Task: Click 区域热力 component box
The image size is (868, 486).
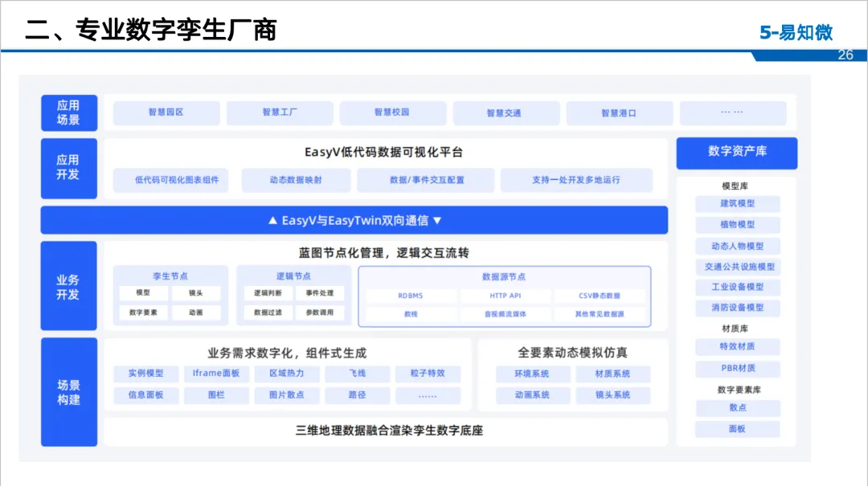Action: click(x=287, y=374)
